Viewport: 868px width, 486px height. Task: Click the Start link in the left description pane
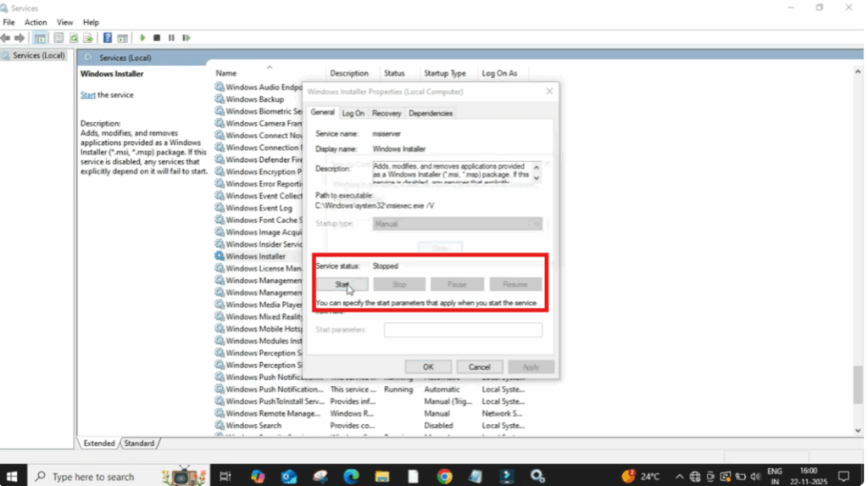click(87, 95)
